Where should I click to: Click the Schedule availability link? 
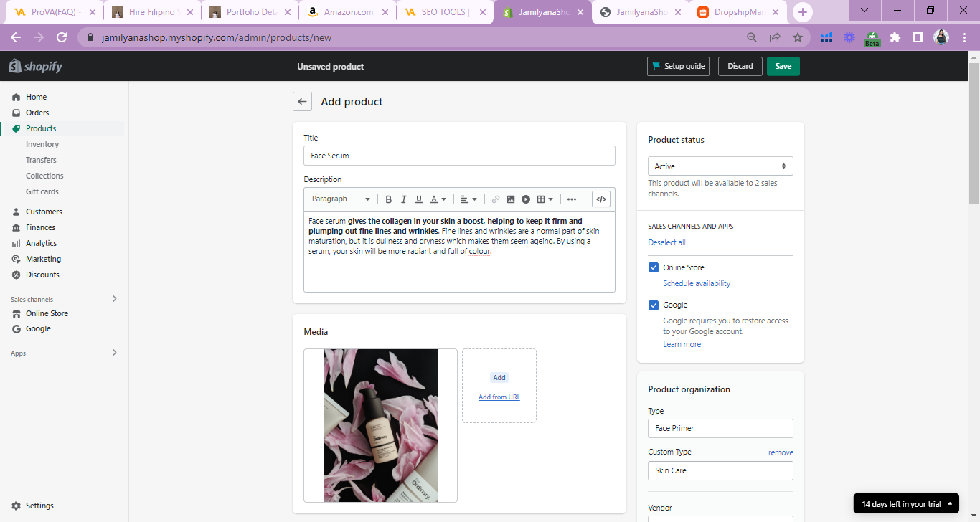[x=697, y=283]
